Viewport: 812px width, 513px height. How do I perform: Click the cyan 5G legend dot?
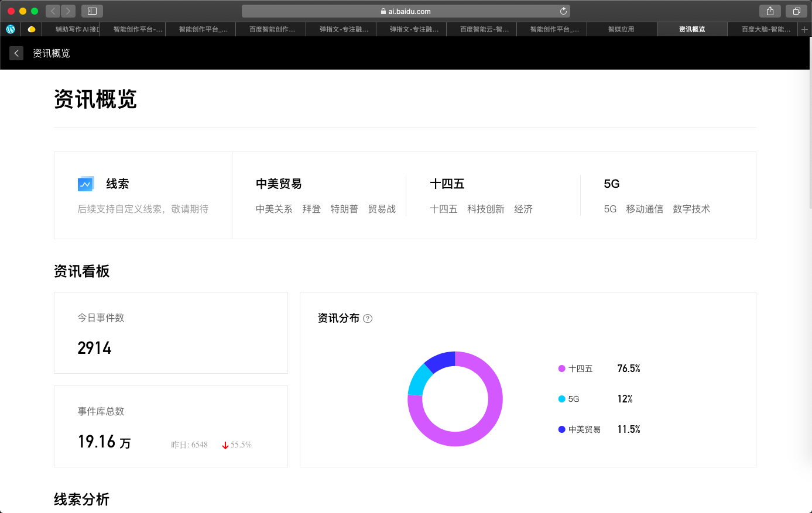(x=561, y=399)
